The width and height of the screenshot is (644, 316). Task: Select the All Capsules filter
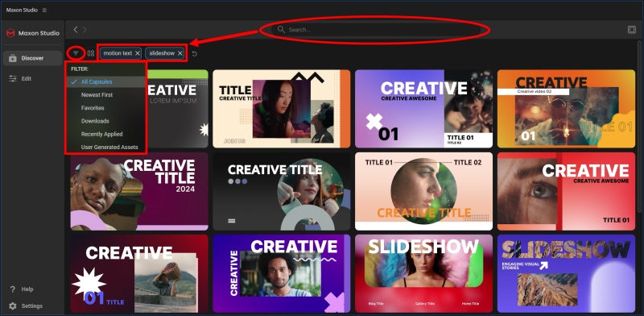[106, 82]
